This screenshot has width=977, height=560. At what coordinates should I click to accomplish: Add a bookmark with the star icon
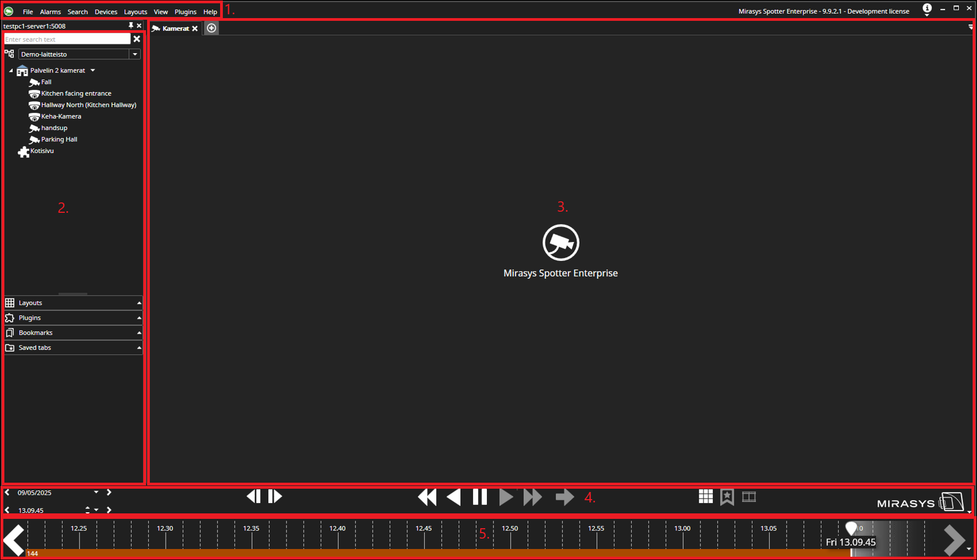click(x=727, y=497)
